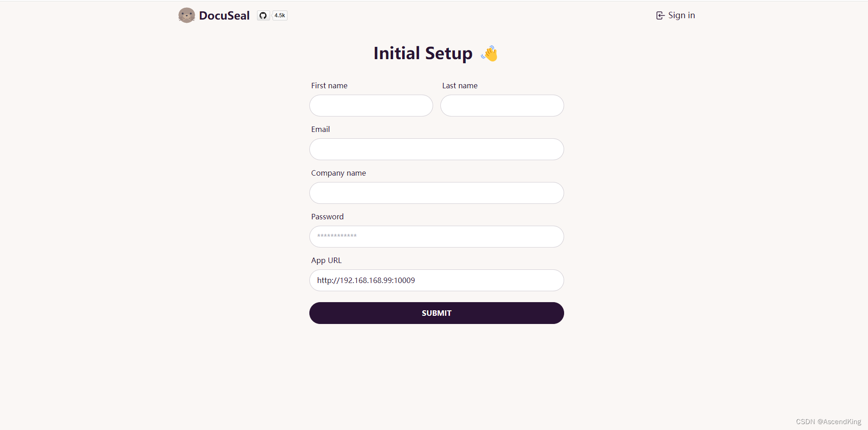Click the First name label

point(329,86)
